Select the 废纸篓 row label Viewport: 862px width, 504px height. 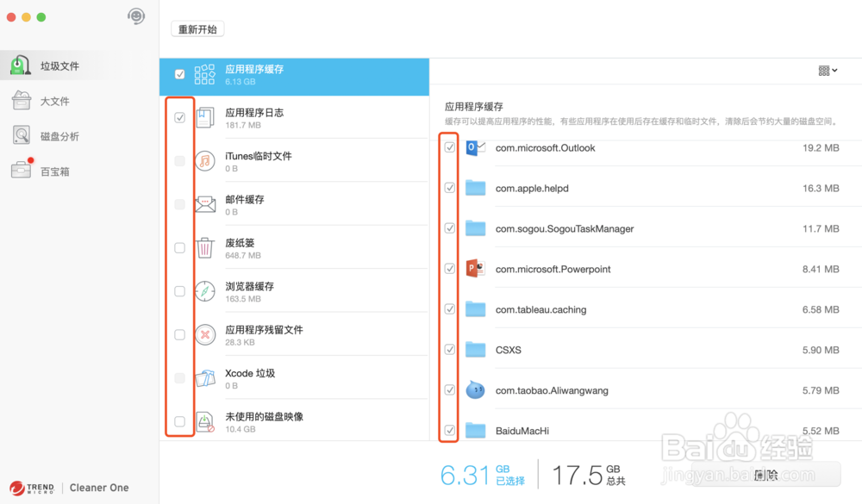click(240, 243)
